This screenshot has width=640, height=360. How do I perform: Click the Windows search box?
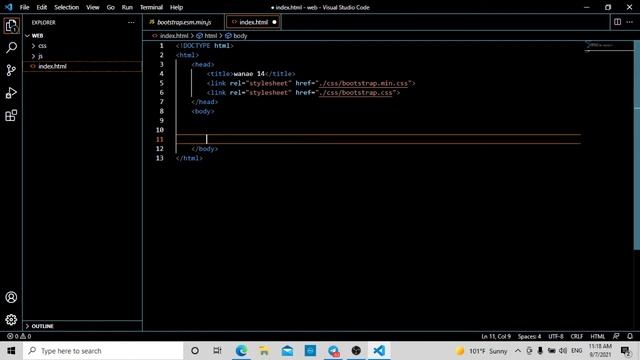click(x=103, y=351)
